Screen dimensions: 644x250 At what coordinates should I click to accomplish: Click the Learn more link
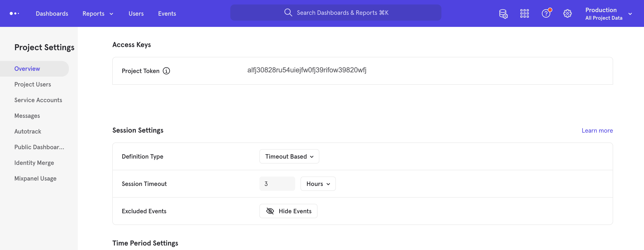[597, 130]
